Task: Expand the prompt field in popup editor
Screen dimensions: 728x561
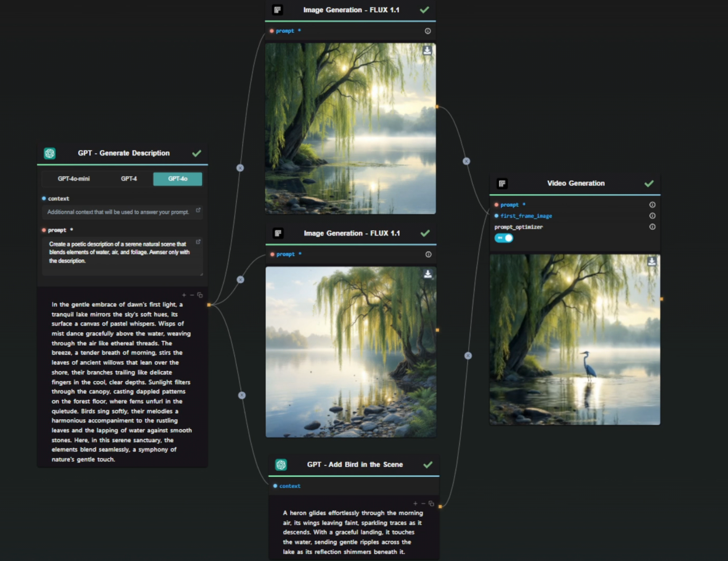Action: pyautogui.click(x=198, y=242)
